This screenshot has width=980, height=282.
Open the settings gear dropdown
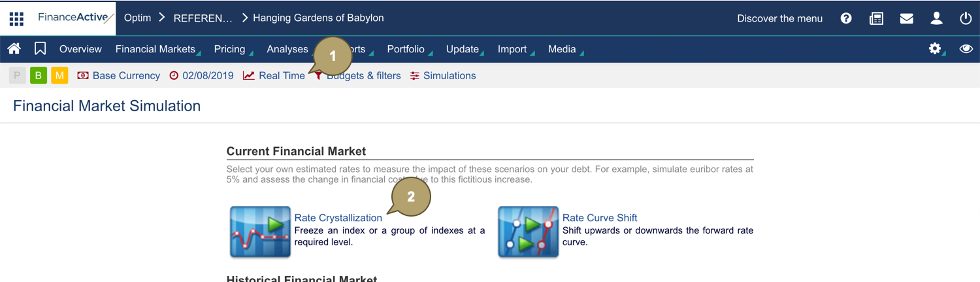(x=935, y=49)
